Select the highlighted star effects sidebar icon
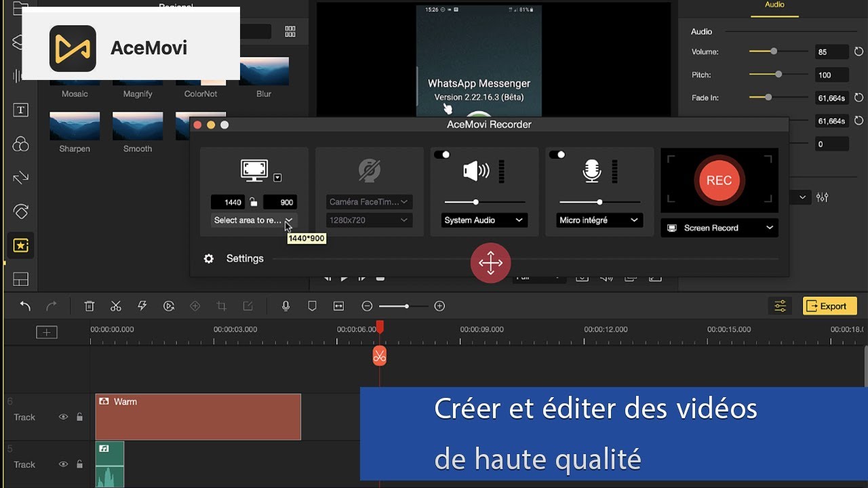 point(21,245)
